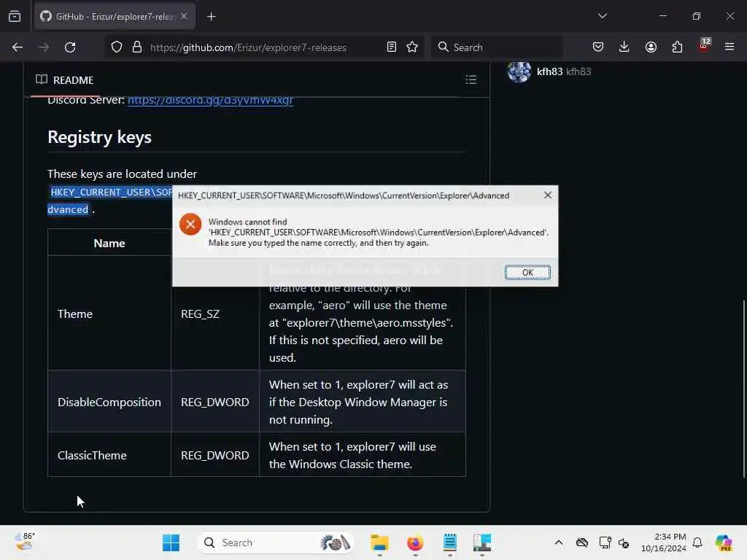Click REG_DWORD in ClassicTheme row
747x560 pixels.
pyautogui.click(x=215, y=456)
